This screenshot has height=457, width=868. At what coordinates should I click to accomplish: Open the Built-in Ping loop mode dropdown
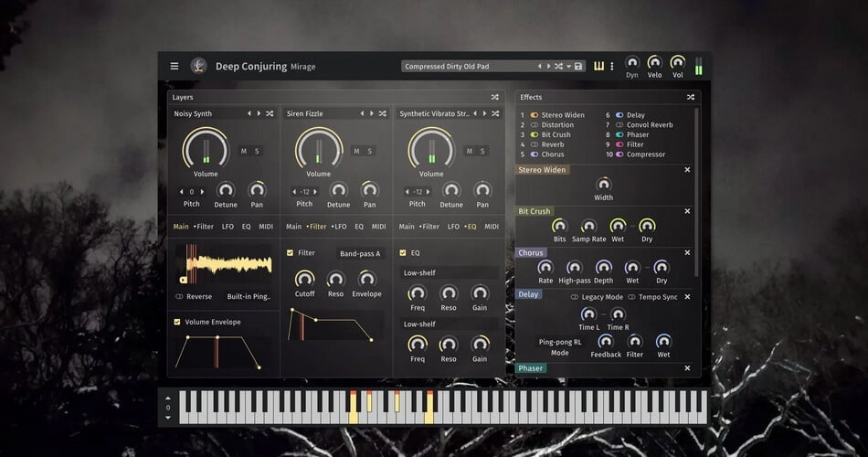coord(249,296)
